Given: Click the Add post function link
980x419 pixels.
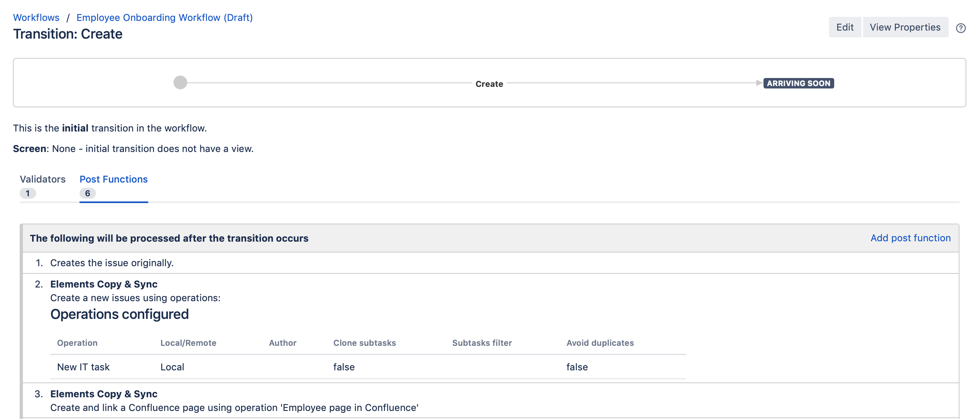Looking at the screenshot, I should (910, 238).
